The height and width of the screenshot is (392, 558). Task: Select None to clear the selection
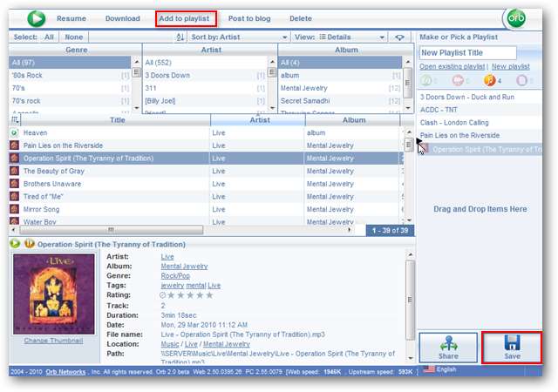[x=74, y=37]
